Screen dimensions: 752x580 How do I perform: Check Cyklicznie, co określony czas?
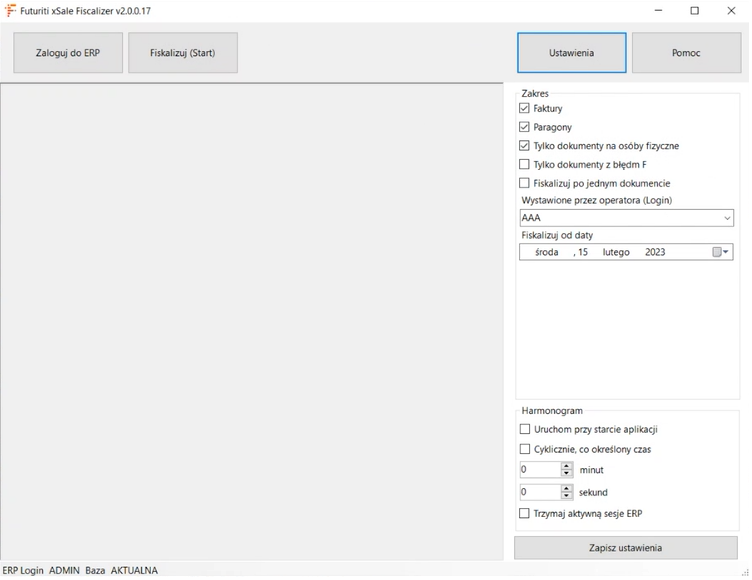(x=524, y=449)
